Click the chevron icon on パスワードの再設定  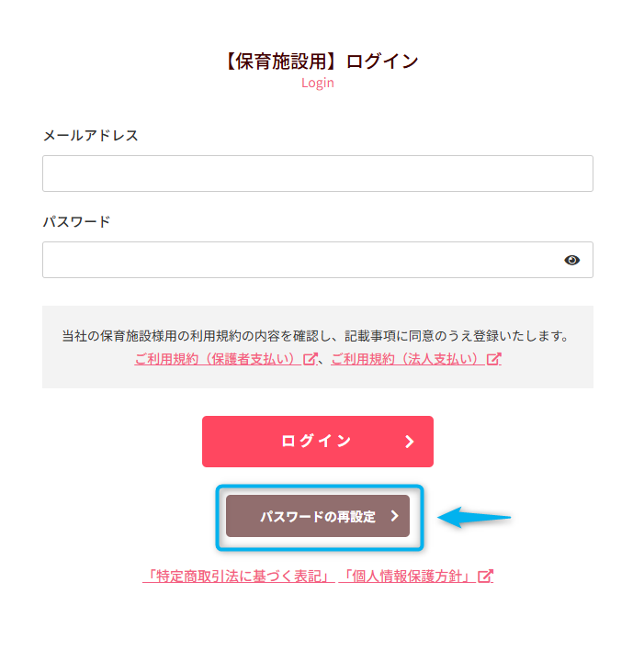pos(395,517)
